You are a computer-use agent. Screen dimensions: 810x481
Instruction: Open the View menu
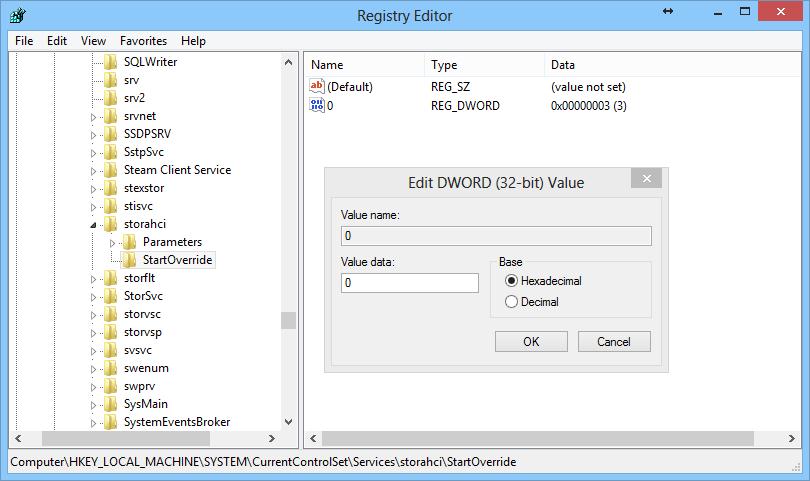pyautogui.click(x=93, y=41)
